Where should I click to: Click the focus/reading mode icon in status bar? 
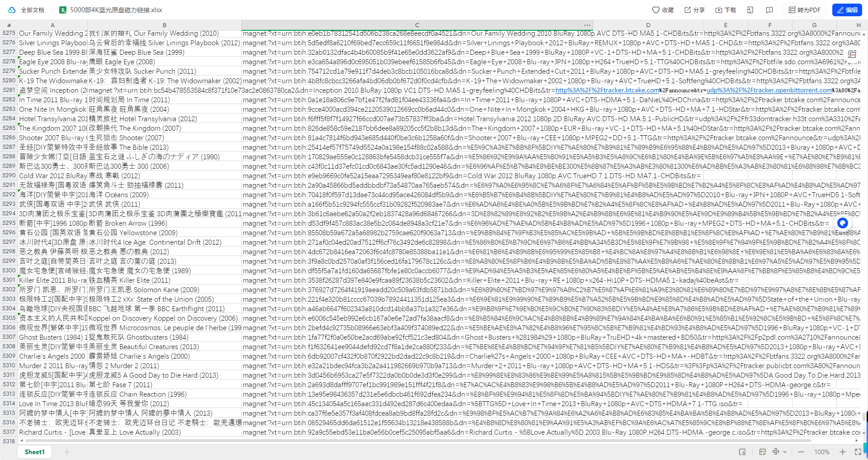point(776,452)
